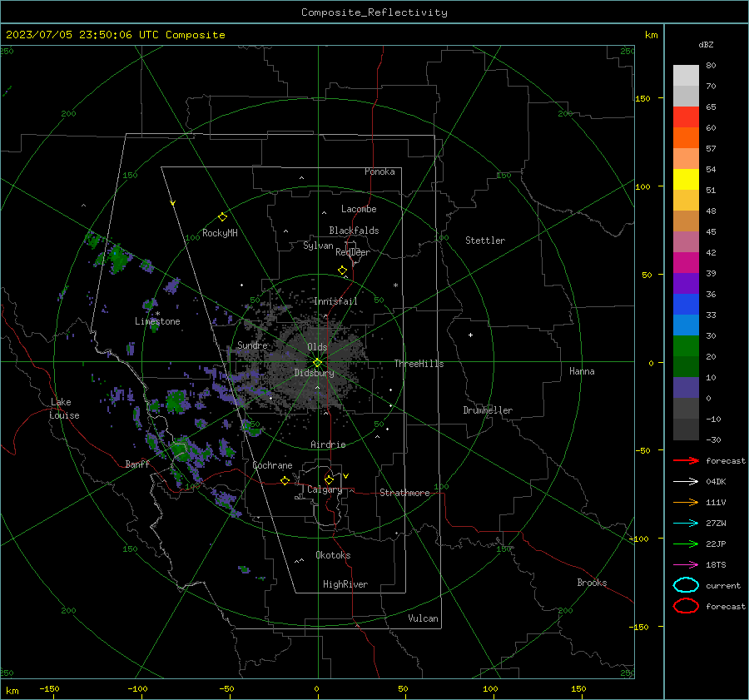The width and height of the screenshot is (749, 700).
Task: Click the 10 dBZ indigo color swatch
Action: 686,388
